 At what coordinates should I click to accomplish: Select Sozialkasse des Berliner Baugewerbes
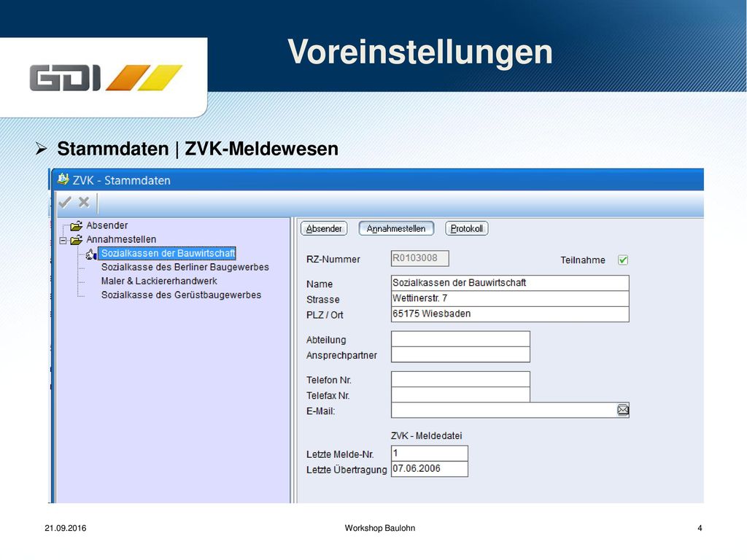pos(185,267)
